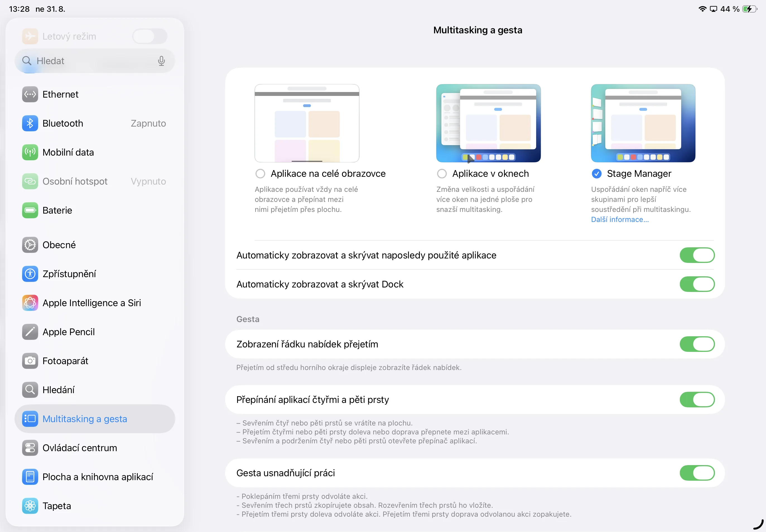Turn off Gesta usnadňující práci switch

coord(697,473)
